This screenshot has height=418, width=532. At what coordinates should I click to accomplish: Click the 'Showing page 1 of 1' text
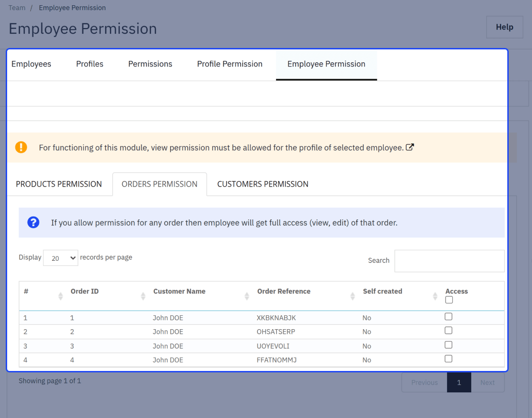pos(50,381)
